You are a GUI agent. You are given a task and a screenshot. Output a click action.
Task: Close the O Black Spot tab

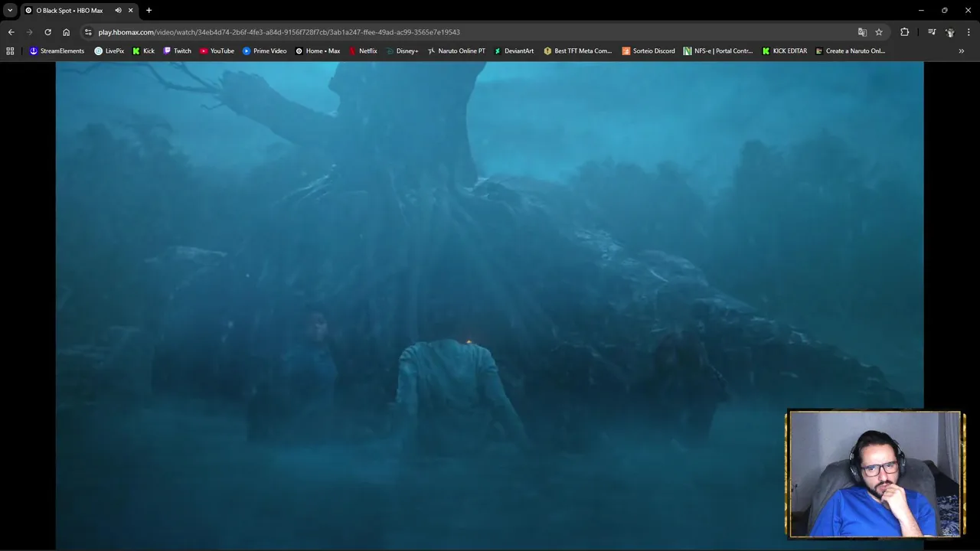point(130,11)
